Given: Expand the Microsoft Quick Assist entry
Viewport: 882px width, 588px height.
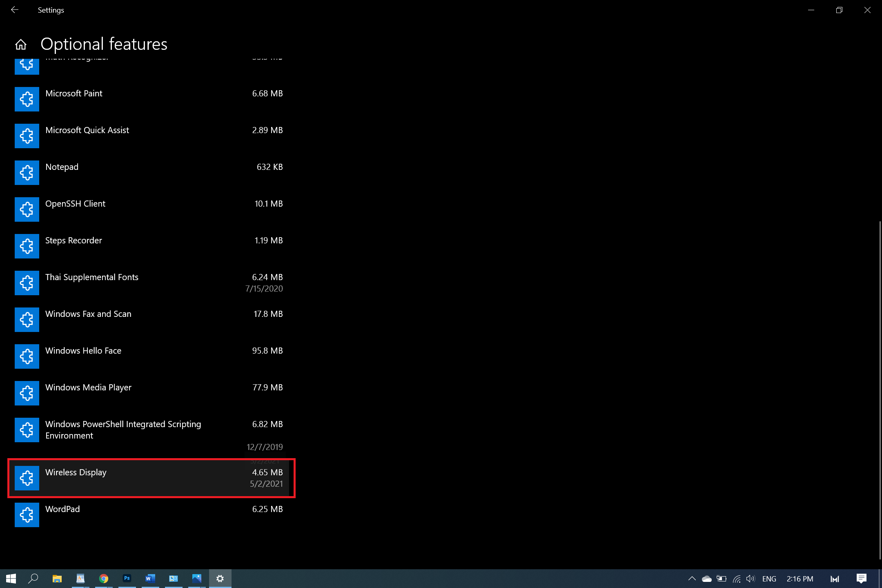Looking at the screenshot, I should click(149, 136).
